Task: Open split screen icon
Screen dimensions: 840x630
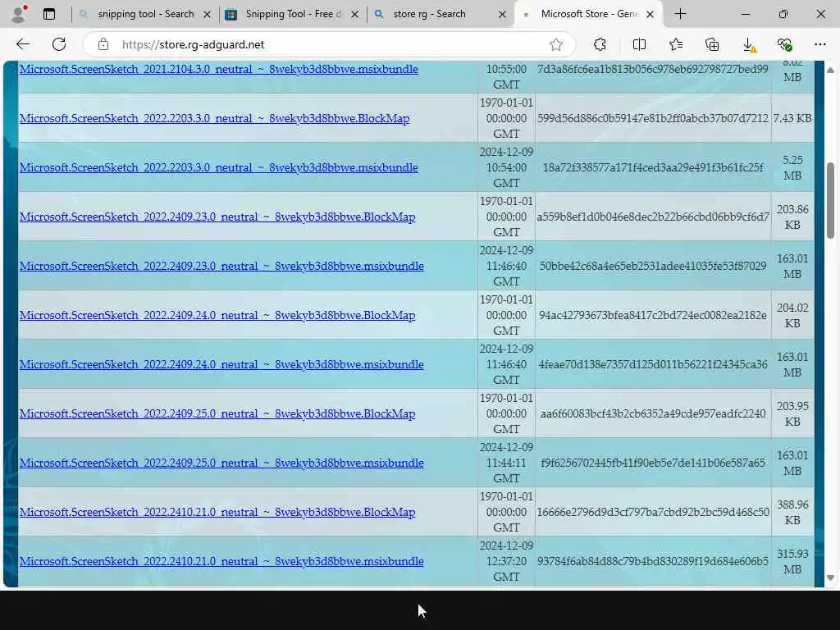Action: click(x=639, y=44)
